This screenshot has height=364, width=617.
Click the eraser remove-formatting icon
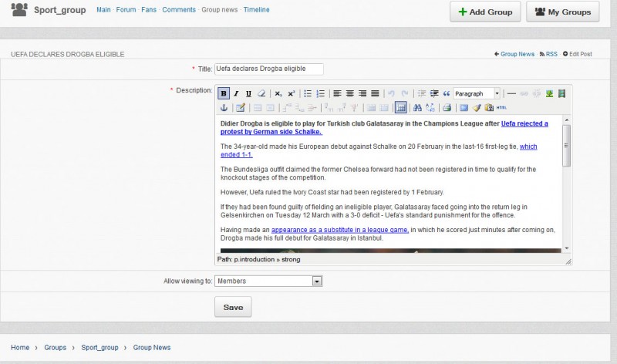point(261,93)
